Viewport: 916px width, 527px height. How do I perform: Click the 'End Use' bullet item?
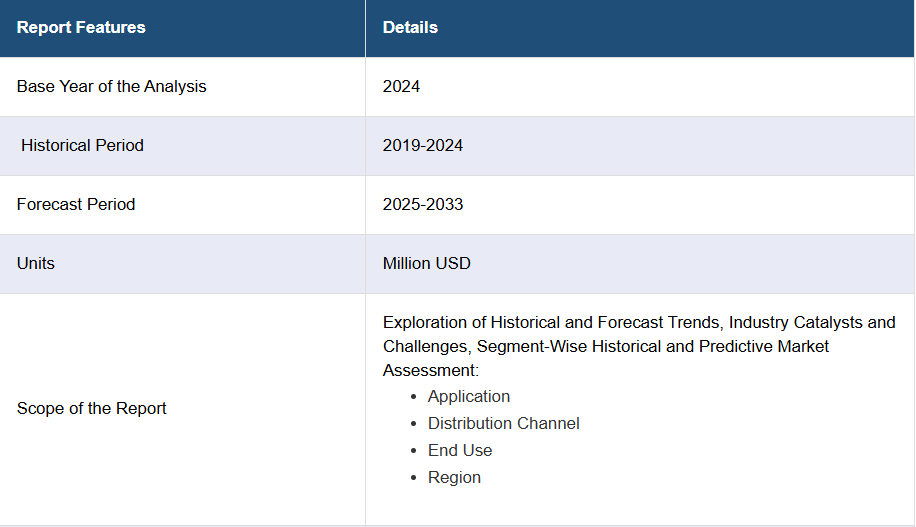pos(460,450)
